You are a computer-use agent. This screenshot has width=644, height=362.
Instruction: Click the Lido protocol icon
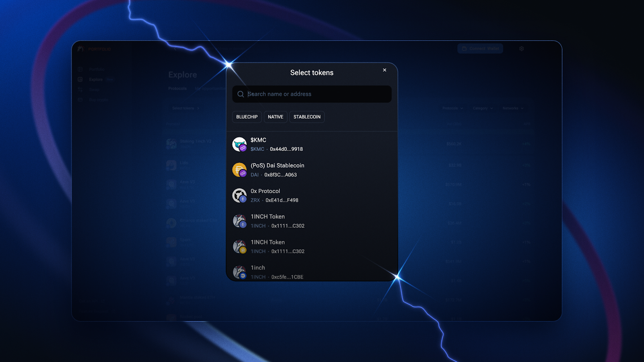[171, 165]
